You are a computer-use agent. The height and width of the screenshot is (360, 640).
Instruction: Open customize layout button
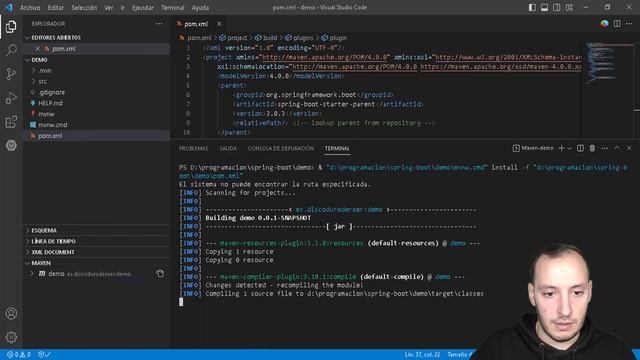pyautogui.click(x=569, y=7)
